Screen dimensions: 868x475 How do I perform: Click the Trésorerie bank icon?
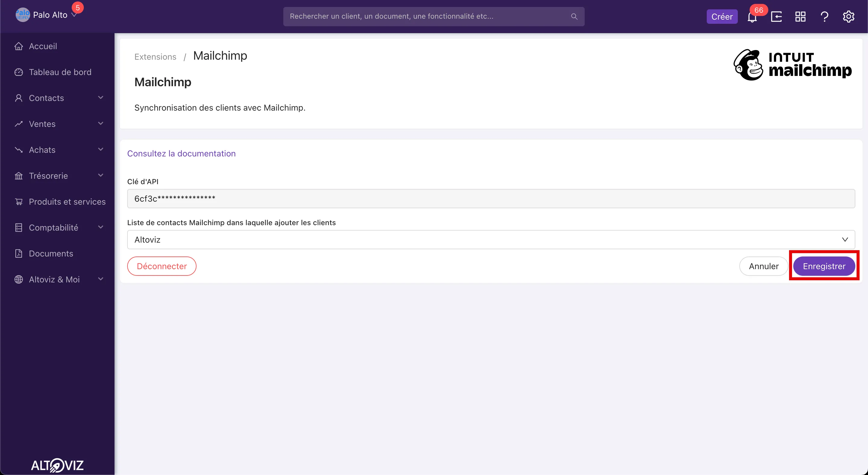19,176
